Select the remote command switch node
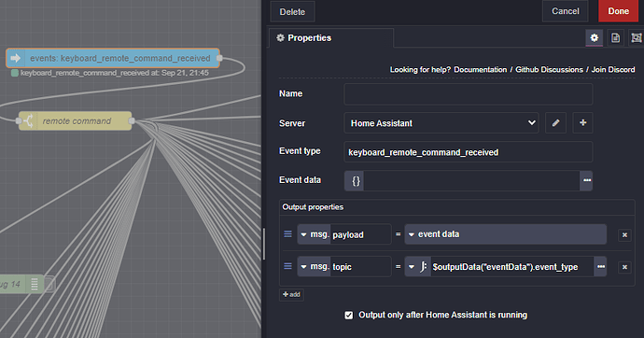The image size is (644, 338). [x=76, y=121]
